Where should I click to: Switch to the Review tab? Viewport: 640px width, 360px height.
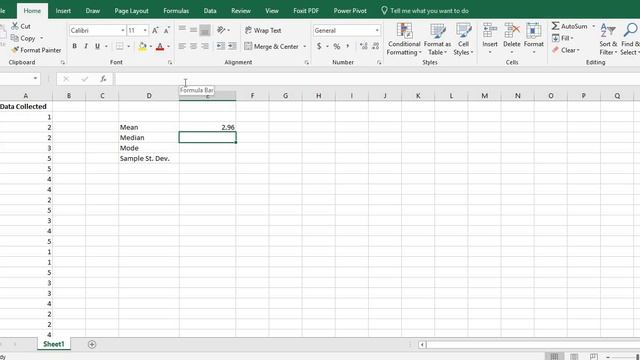(241, 11)
